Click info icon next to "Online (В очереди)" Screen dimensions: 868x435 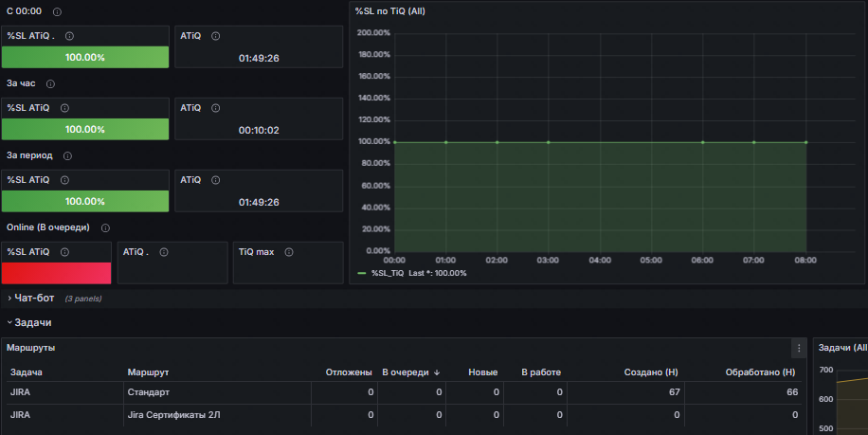coord(105,227)
